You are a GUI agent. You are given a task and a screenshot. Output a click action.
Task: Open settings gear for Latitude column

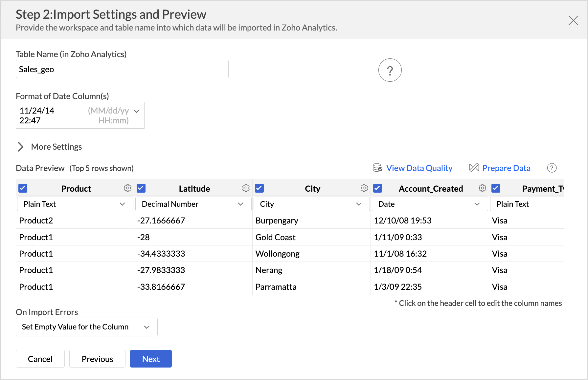point(246,188)
